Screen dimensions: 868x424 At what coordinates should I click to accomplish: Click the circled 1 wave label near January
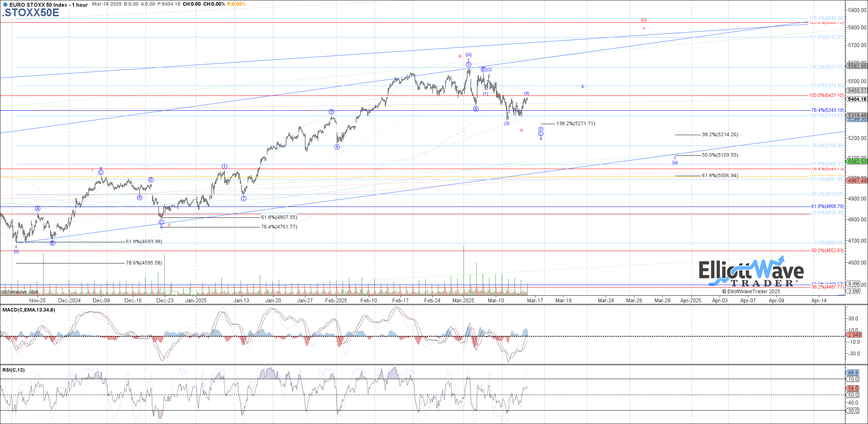[224, 166]
